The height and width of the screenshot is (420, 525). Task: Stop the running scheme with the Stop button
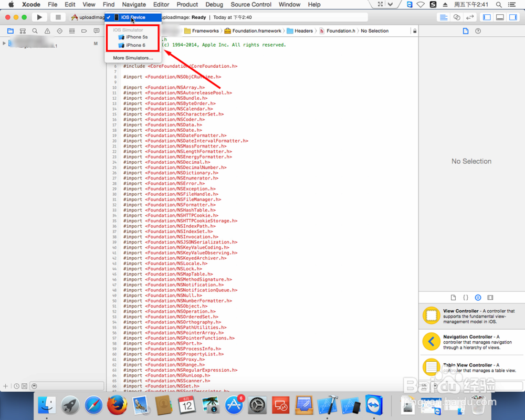[x=58, y=17]
